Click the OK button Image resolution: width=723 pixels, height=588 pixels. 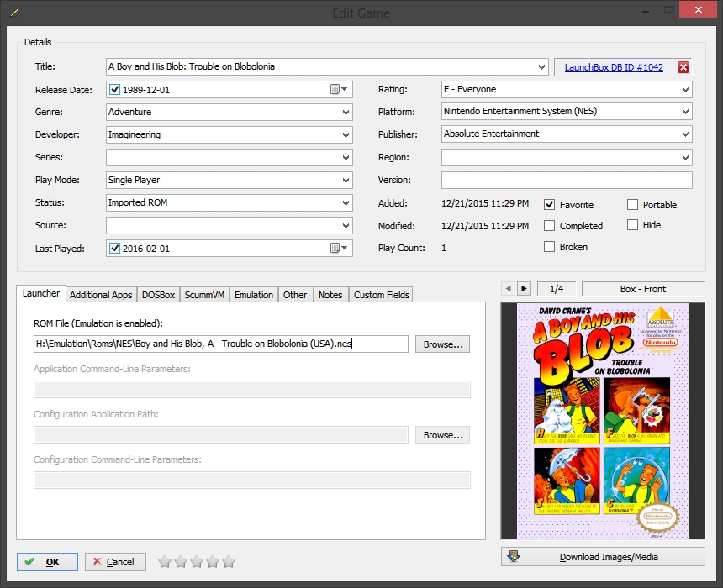pos(47,562)
